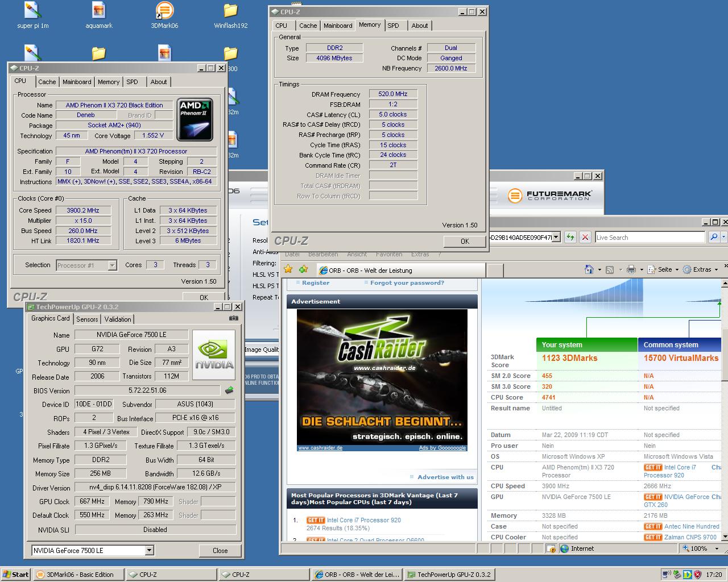
Task: Click the BIOS save chip icon in GPU-Z
Action: pos(229,390)
